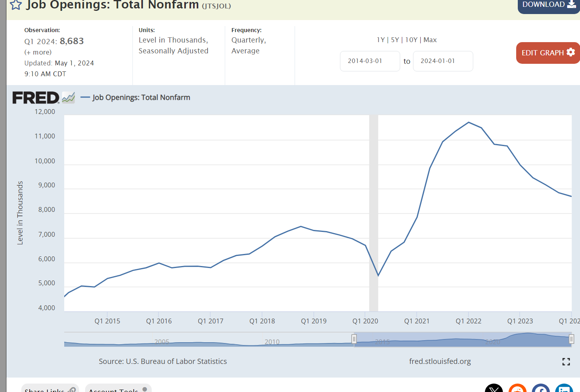This screenshot has width=580, height=392.
Task: Click the Download button
Action: pyautogui.click(x=548, y=5)
